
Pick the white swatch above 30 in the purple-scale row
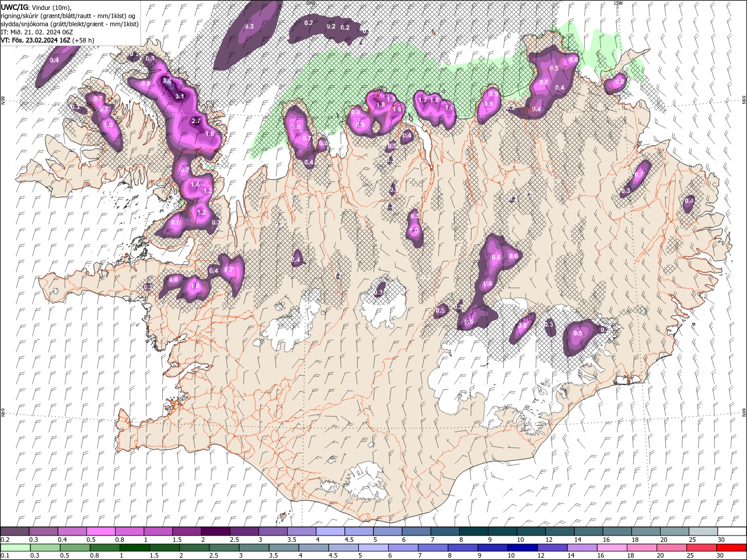click(x=732, y=531)
